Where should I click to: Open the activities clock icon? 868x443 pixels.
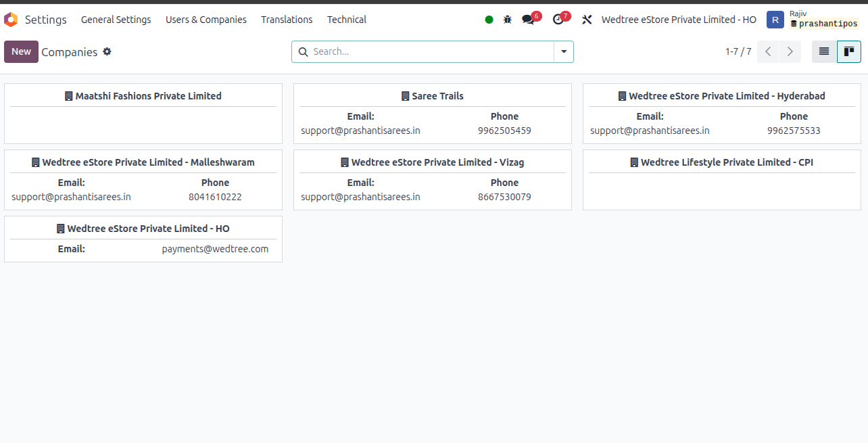click(x=558, y=20)
